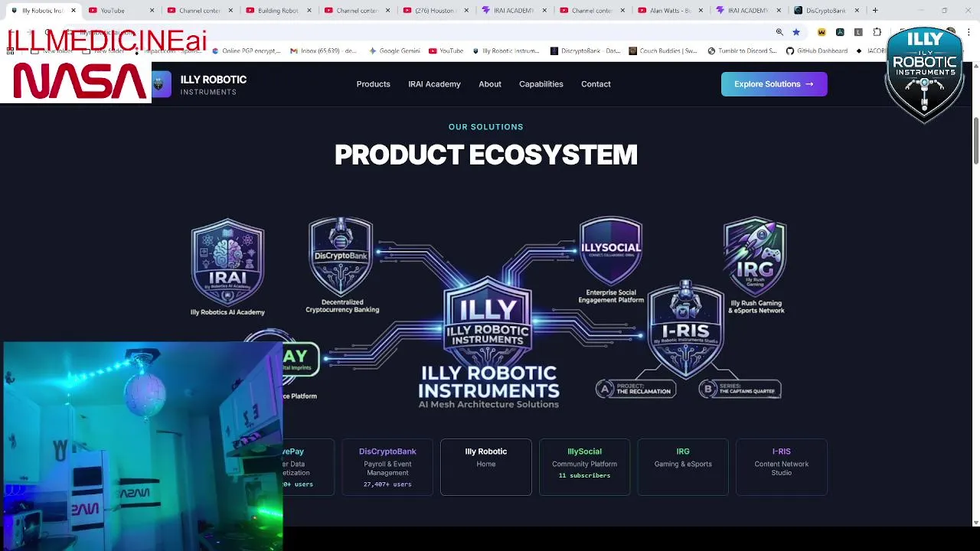Click the grey L extension icon
Image resolution: width=980 pixels, height=551 pixels.
tap(858, 32)
